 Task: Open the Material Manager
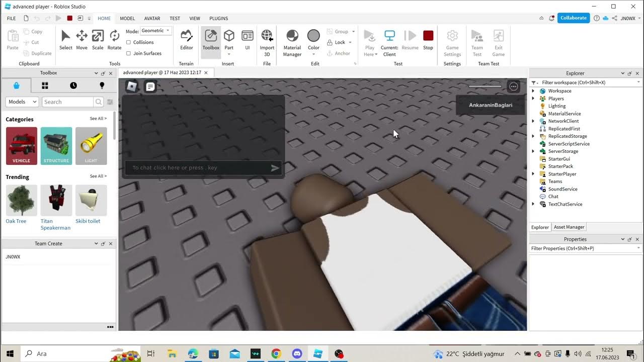point(292,42)
